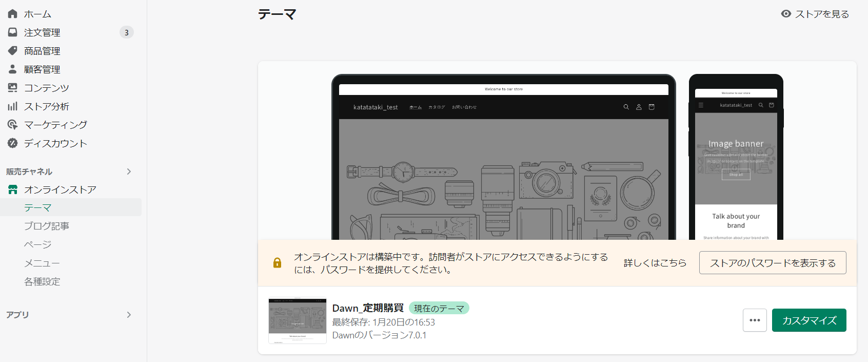Click the 注文管理 inbox icon
Viewport: 868px width, 362px height.
pyautogui.click(x=13, y=32)
